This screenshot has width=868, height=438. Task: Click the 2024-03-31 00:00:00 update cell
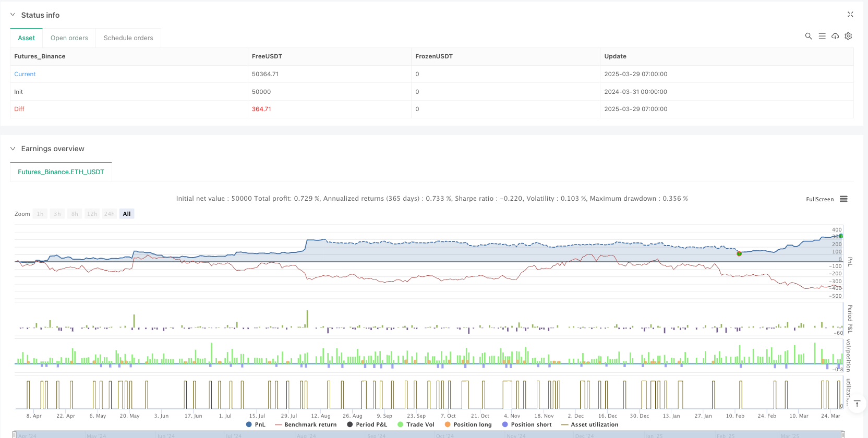636,92
